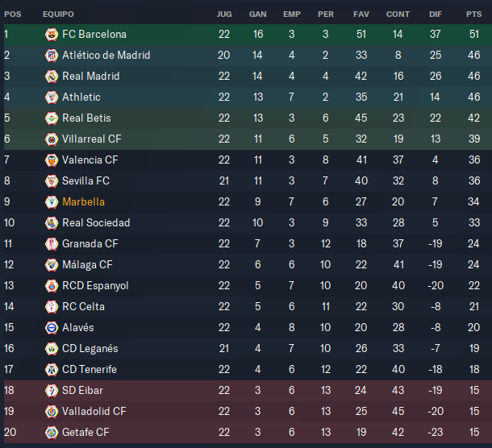
Task: Select the SD Eibar relegation row
Action: pos(248,391)
